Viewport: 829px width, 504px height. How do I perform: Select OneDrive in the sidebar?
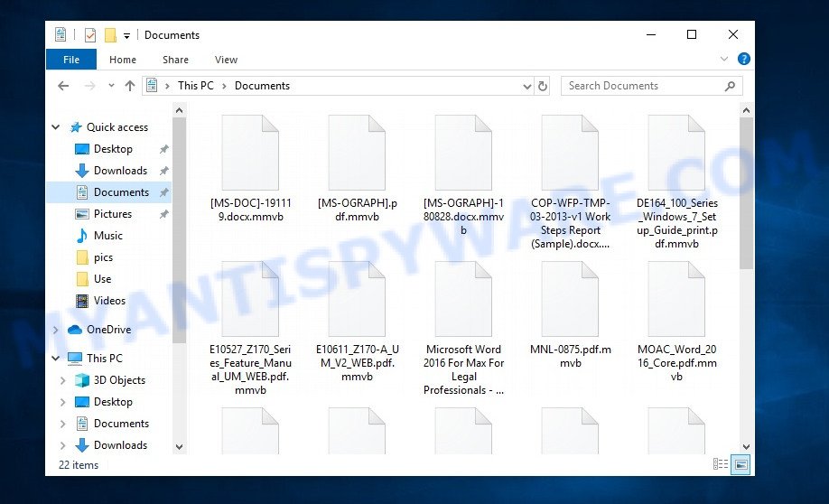point(108,330)
